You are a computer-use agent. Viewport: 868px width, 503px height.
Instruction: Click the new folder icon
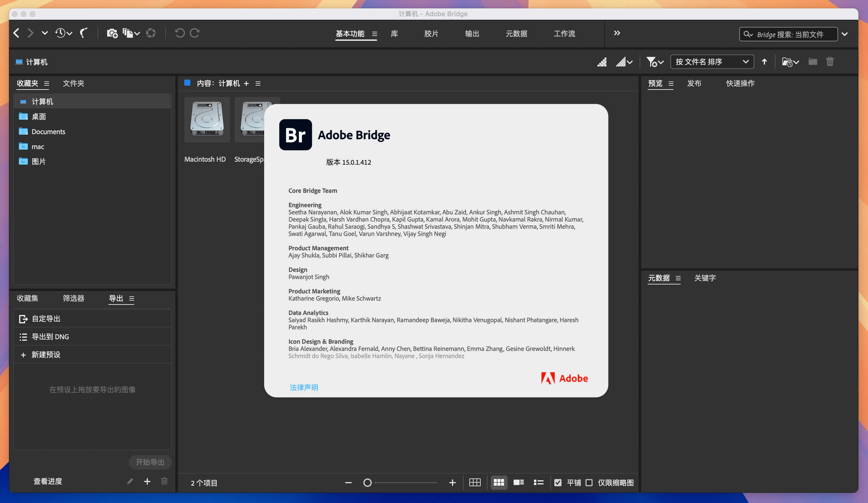coord(812,62)
